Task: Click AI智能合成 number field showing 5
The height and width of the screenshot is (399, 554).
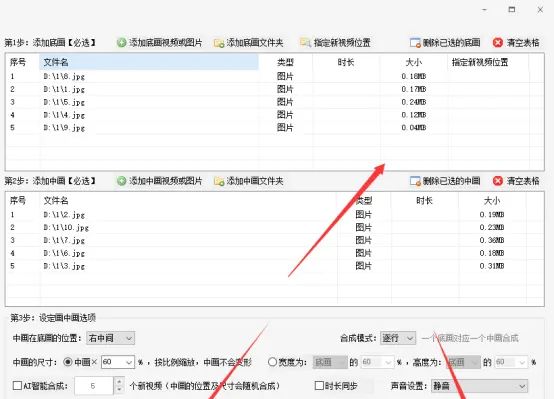Action: click(94, 386)
